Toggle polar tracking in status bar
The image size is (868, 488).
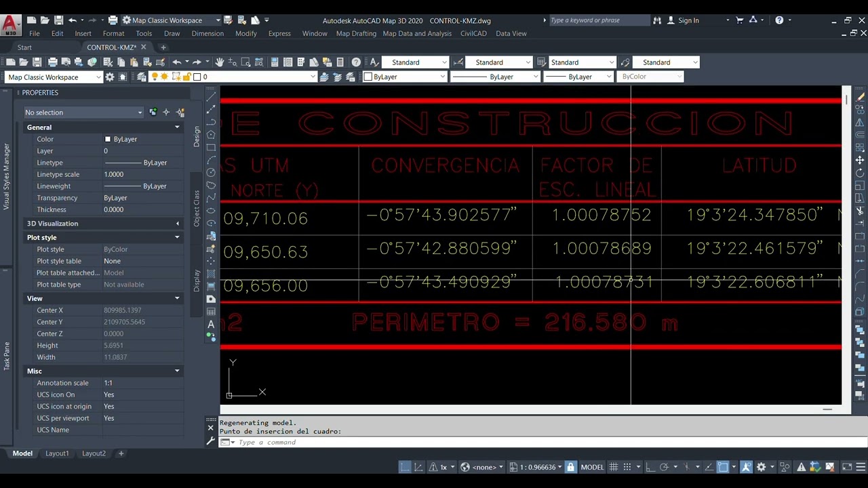[x=665, y=467]
